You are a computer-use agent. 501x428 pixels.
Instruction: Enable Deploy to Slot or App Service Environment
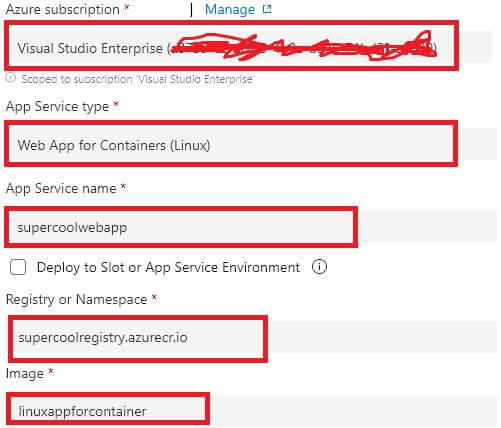pos(18,267)
